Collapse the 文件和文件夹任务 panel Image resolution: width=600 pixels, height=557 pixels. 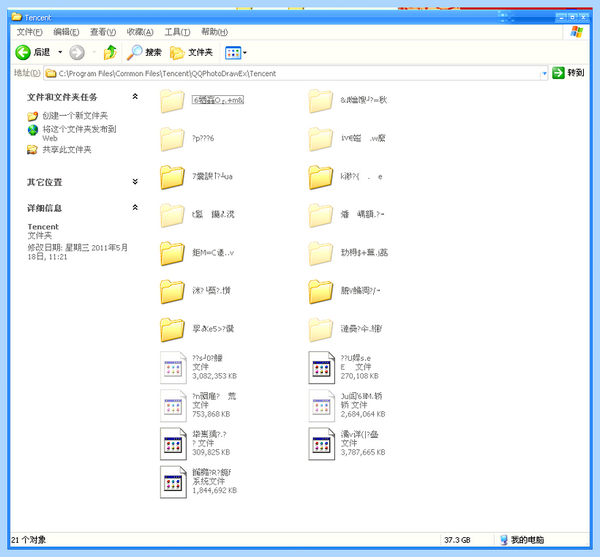click(x=135, y=97)
